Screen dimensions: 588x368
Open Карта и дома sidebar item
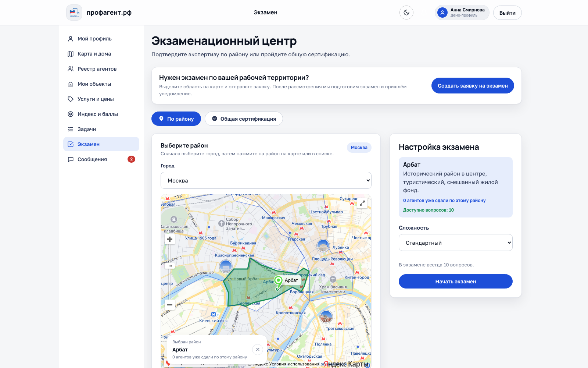101,54
